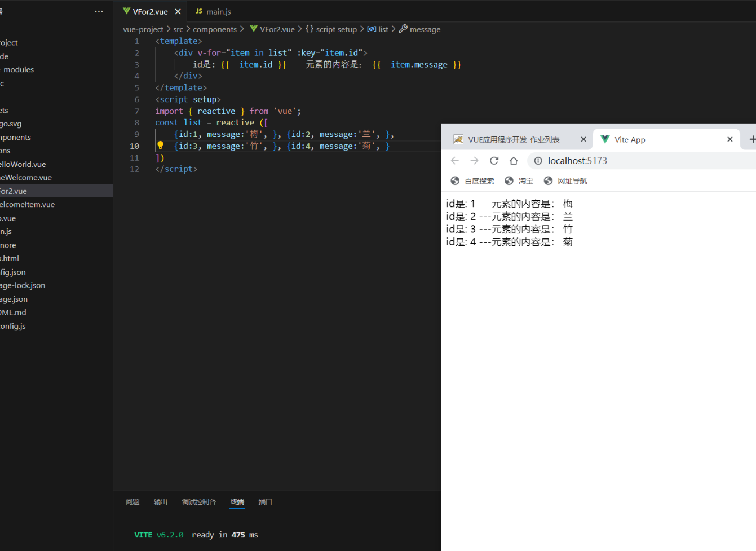Click the Vue icon on VFor2.vue tab

126,11
